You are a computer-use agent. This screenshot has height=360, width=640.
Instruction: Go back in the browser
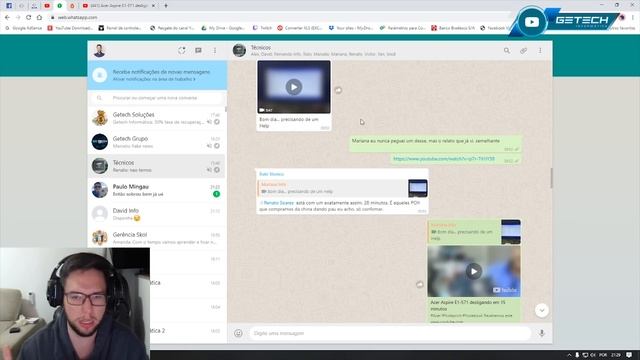(7, 18)
